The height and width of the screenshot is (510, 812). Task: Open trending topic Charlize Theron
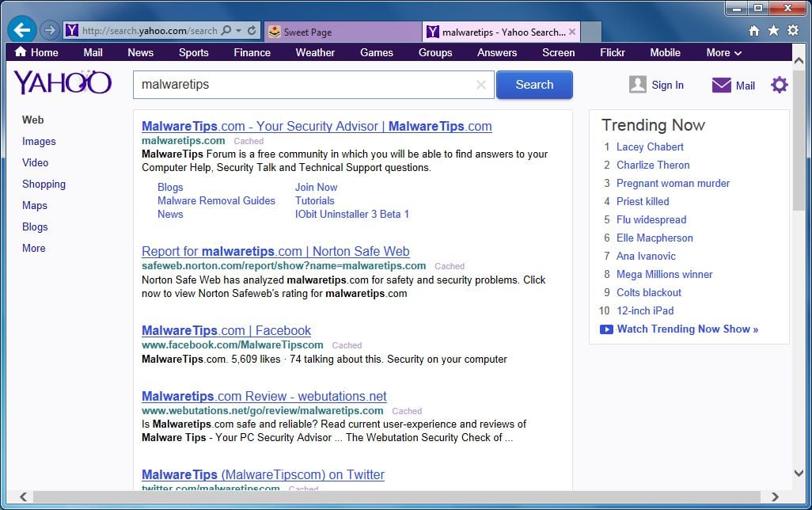[653, 165]
